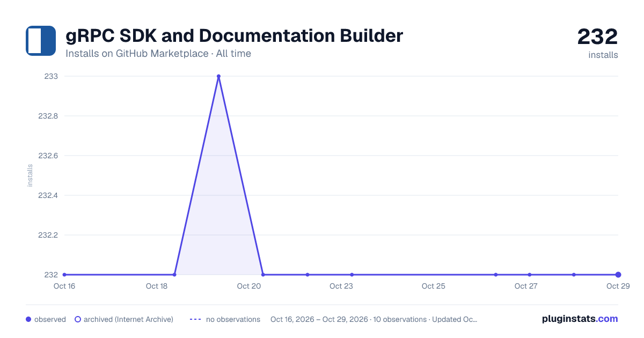Open the pluginstats.com link
Screen dimensions: 644x338
[580, 319]
